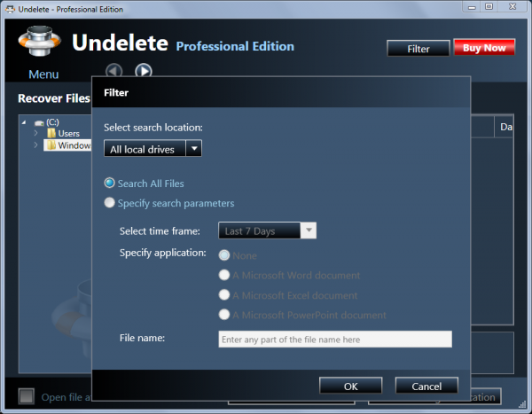Go forward with the right arrow button
The height and width of the screenshot is (414, 532).
[x=144, y=71]
